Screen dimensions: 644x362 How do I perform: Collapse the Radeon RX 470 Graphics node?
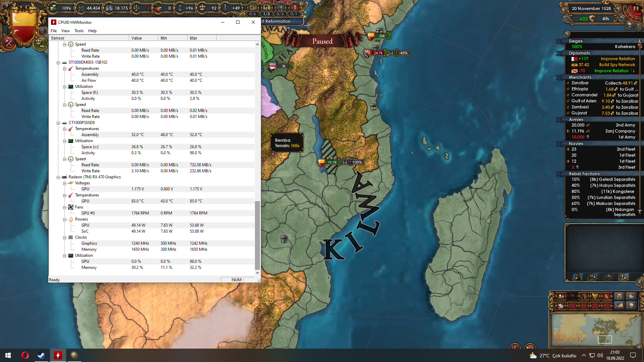coord(58,177)
